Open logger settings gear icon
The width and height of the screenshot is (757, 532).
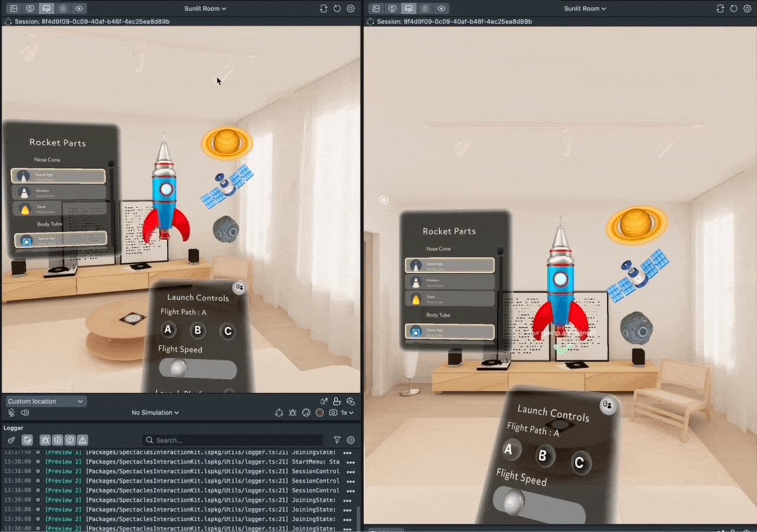pyautogui.click(x=351, y=440)
